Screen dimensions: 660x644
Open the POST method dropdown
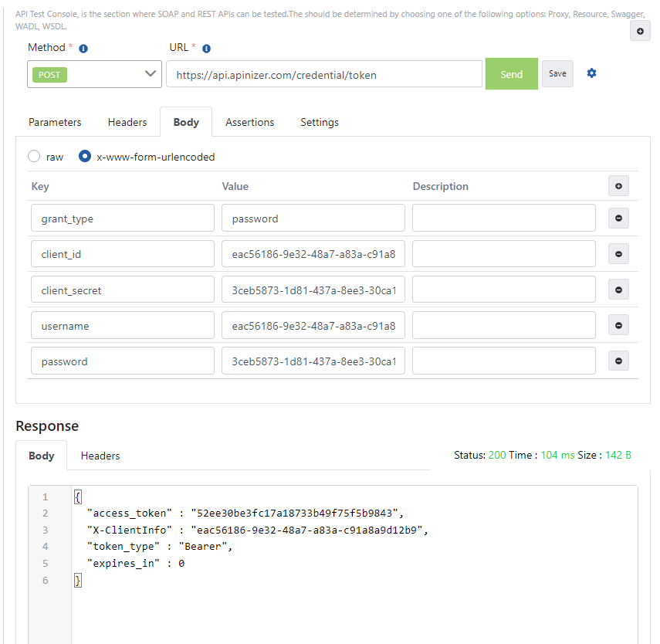click(94, 74)
